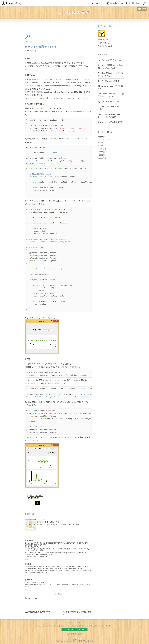
Task: Open Stan Math Library article link
Action: click(111, 95)
